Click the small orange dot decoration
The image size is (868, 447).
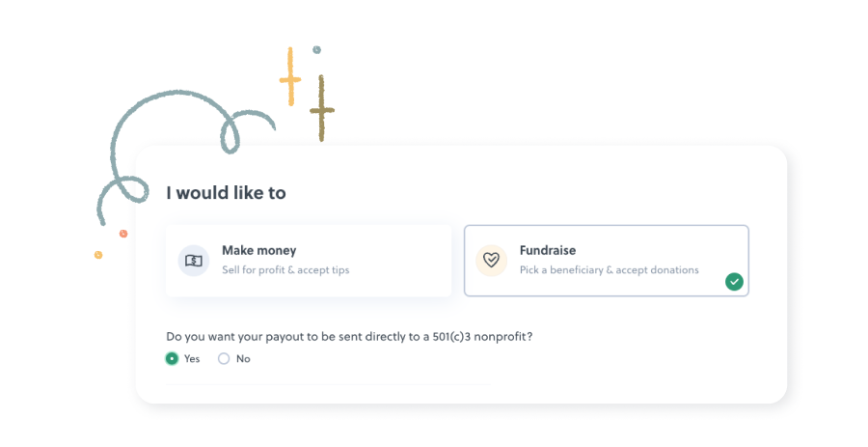pos(123,234)
